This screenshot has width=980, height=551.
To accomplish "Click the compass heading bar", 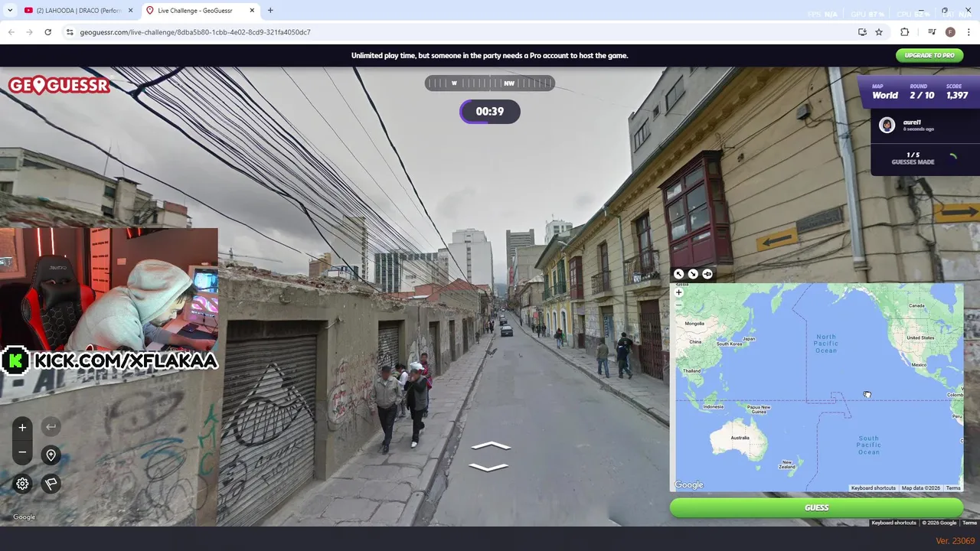I will tap(490, 83).
